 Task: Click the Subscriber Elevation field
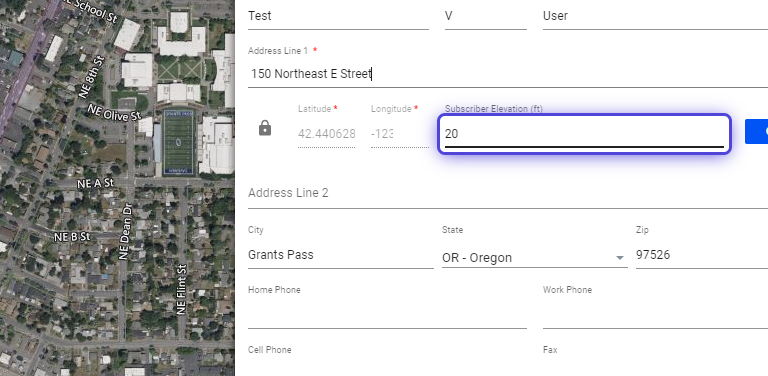[x=584, y=134]
